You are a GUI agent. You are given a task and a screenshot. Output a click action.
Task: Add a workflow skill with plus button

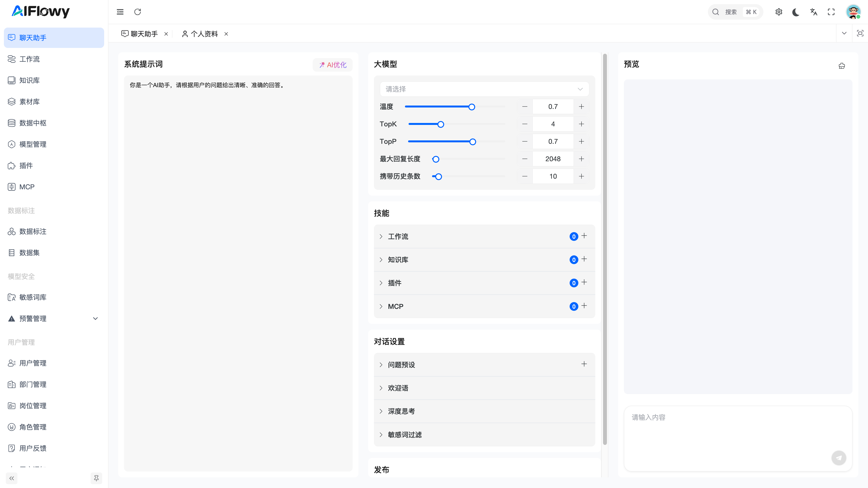(x=584, y=236)
